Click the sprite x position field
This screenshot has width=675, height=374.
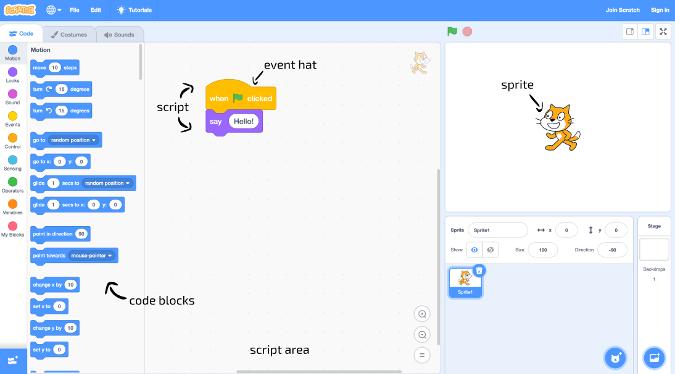[x=566, y=230]
